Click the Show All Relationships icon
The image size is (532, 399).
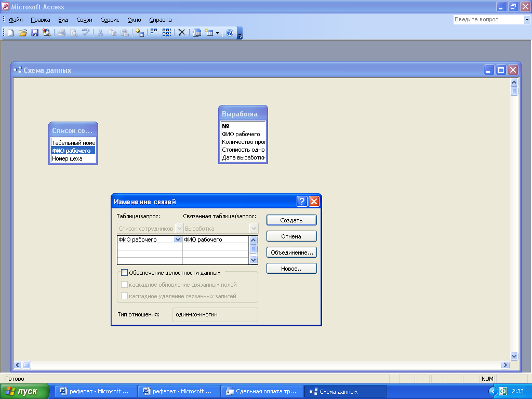[167, 33]
